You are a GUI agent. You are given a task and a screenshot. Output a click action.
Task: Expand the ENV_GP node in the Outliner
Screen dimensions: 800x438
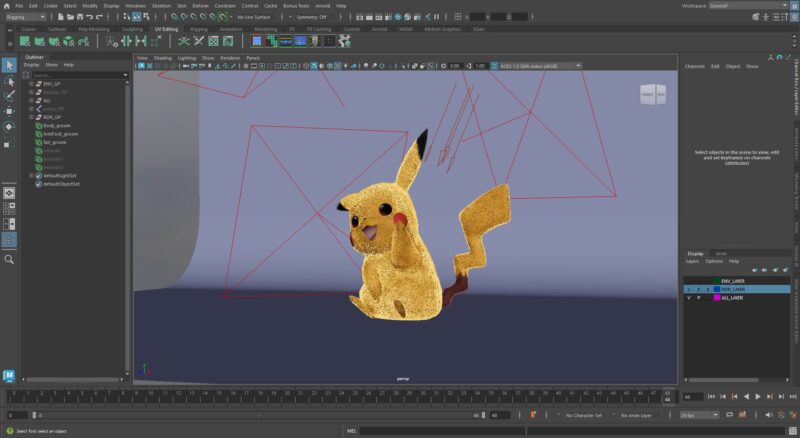(x=32, y=85)
